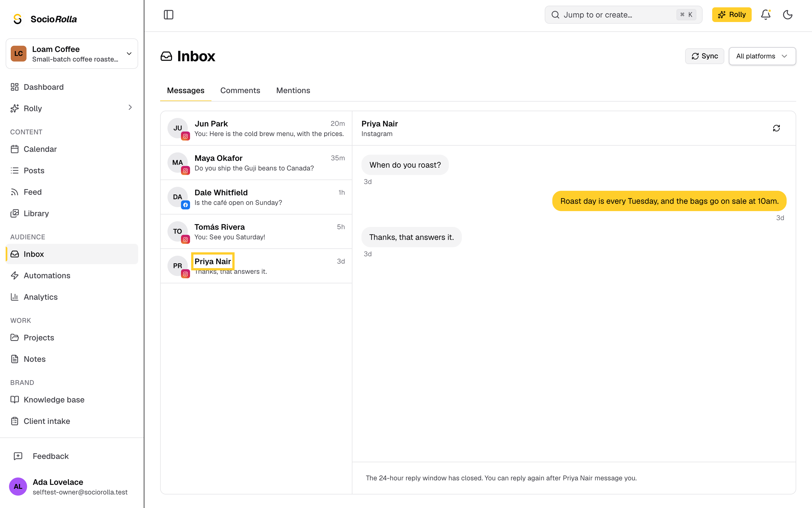Image resolution: width=812 pixels, height=508 pixels.
Task: Open Calendar from the sidebar
Action: [x=72, y=149]
